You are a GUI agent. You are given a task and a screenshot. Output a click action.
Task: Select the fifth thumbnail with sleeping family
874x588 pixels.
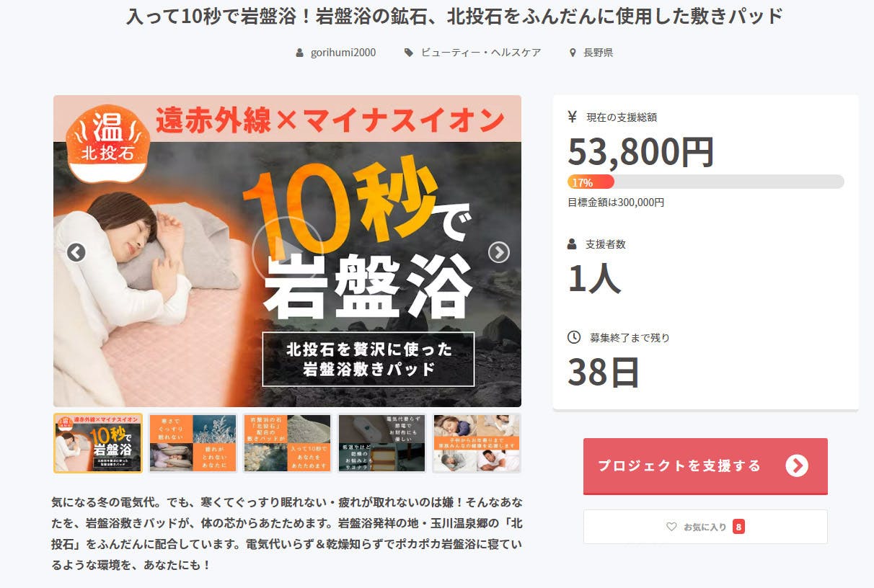pyautogui.click(x=476, y=443)
